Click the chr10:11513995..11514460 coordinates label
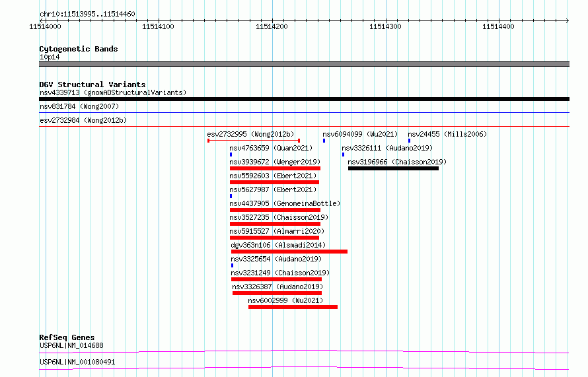The image size is (588, 377). pyautogui.click(x=87, y=15)
